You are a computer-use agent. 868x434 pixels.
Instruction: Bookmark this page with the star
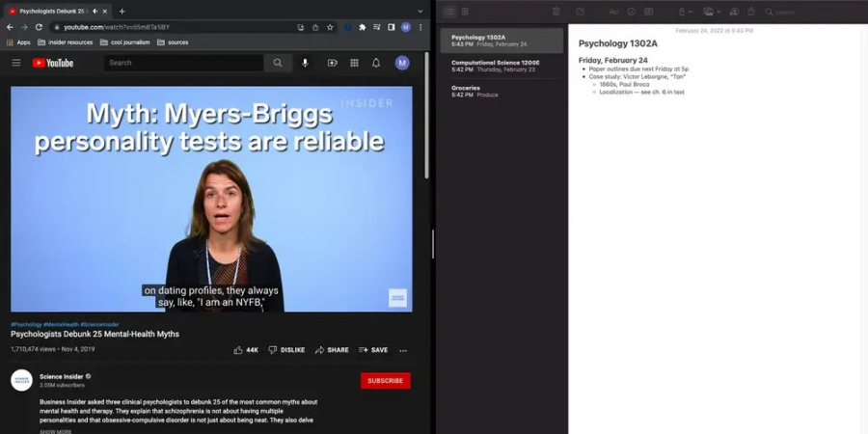coord(330,27)
